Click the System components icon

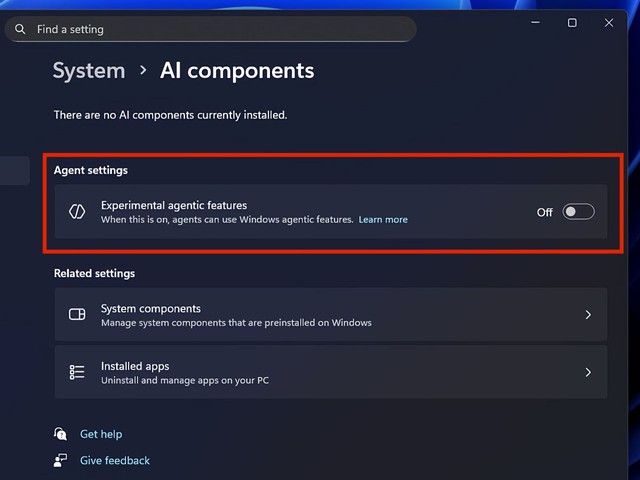point(77,314)
